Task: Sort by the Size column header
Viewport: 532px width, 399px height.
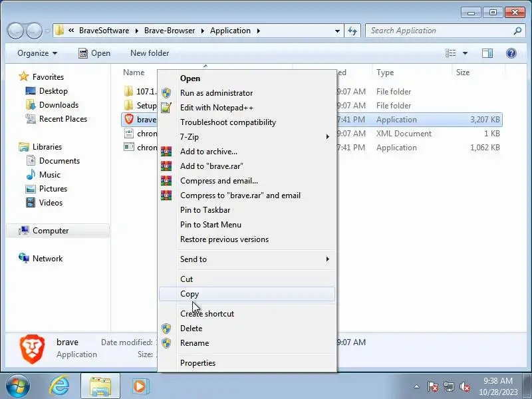Action: click(463, 72)
